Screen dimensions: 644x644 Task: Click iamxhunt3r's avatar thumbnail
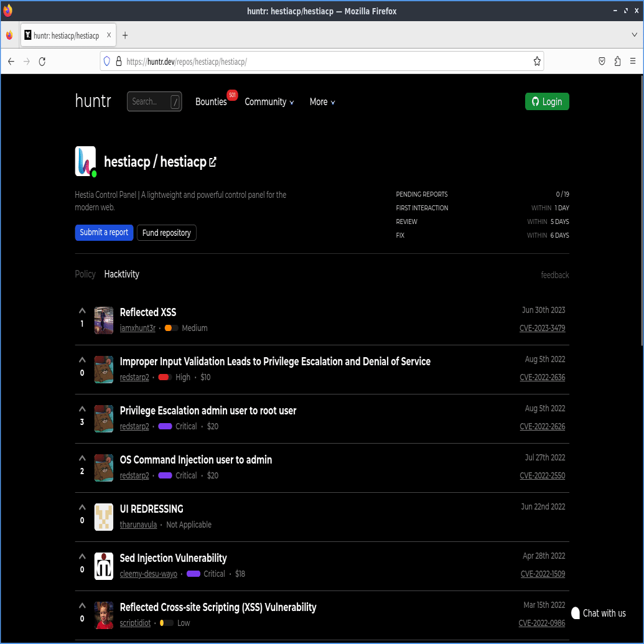pos(103,320)
